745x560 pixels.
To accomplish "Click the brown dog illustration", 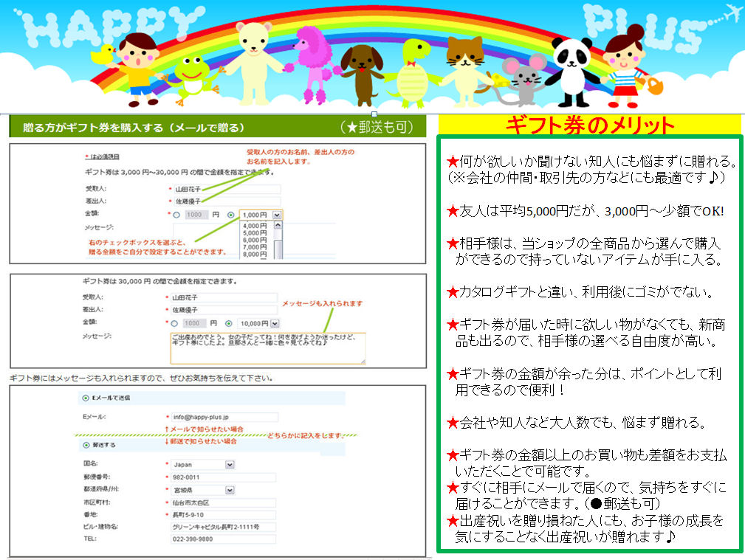I will (363, 75).
